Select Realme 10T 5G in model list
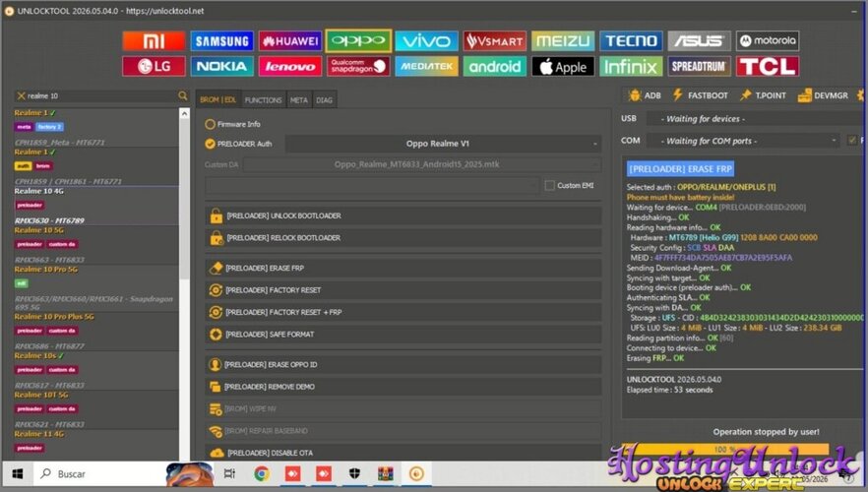The width and height of the screenshot is (868, 492). [96, 409]
